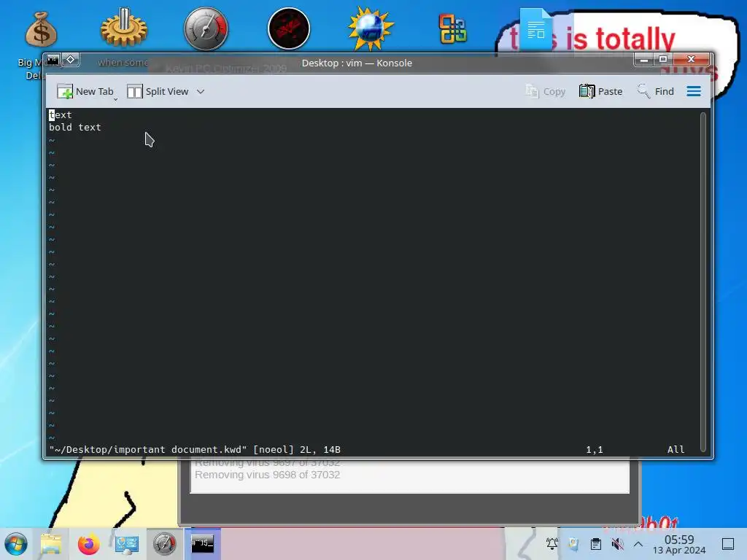Open Konsole window menu icon in titlebar
The image size is (747, 560).
pos(53,60)
